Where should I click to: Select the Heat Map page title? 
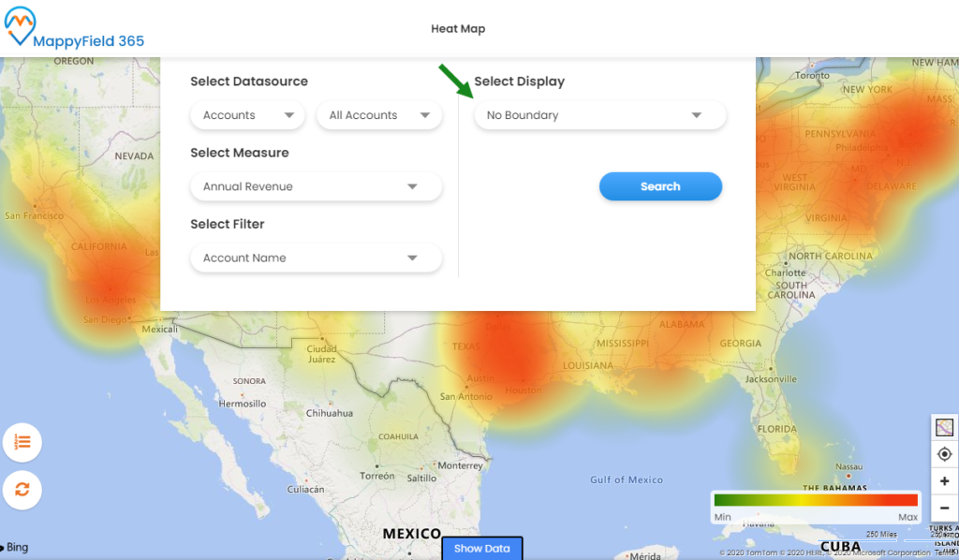(458, 28)
